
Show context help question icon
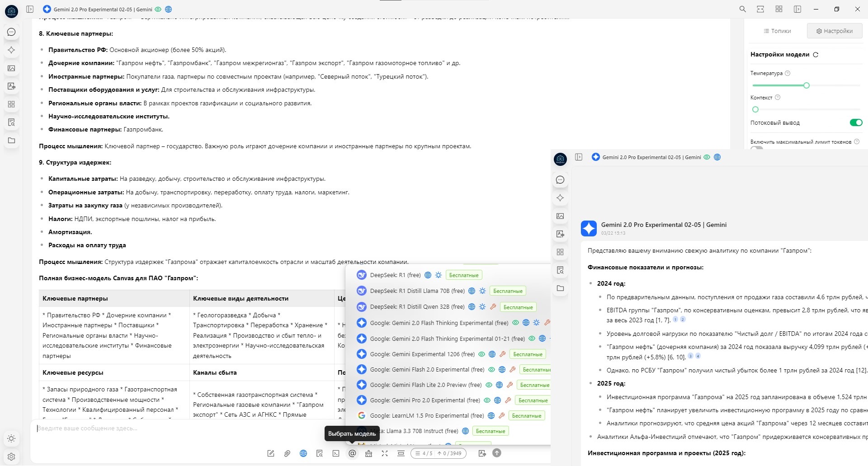coord(778,97)
